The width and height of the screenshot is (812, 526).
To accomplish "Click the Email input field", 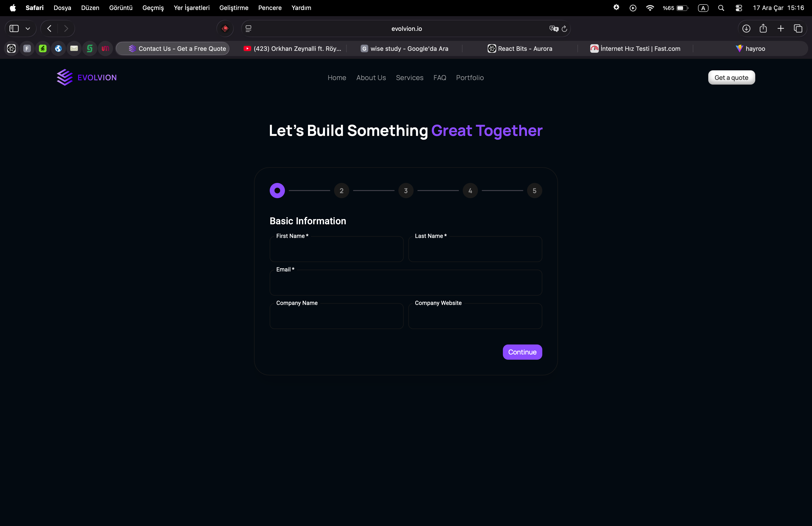I will click(x=406, y=283).
